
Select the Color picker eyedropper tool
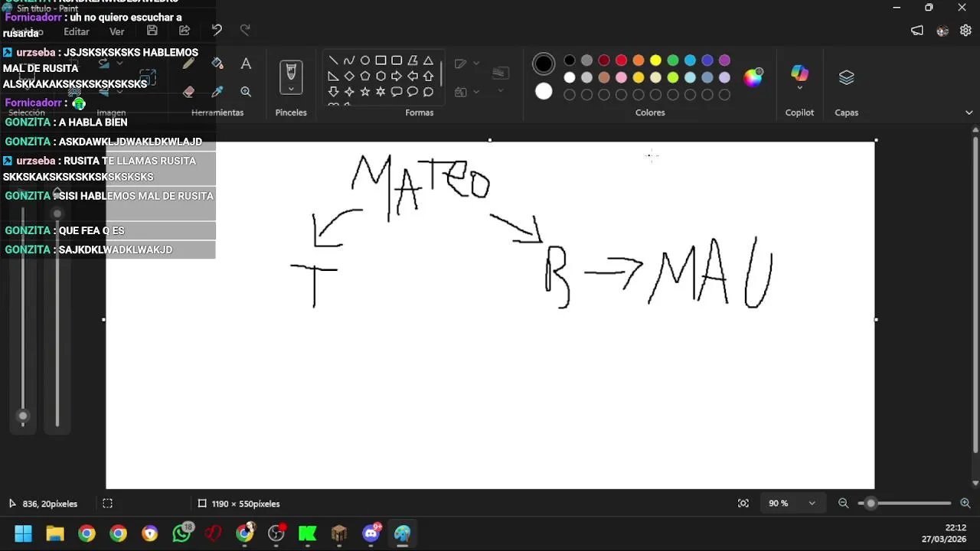[x=217, y=92]
